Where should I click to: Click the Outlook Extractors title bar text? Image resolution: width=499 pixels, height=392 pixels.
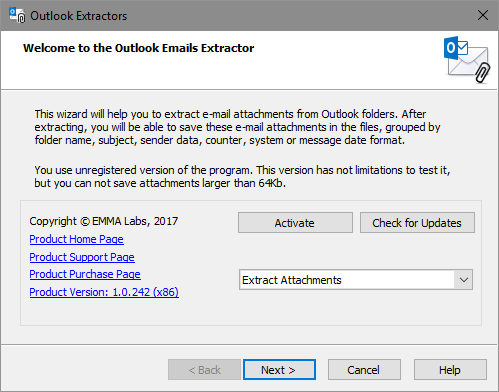(79, 16)
